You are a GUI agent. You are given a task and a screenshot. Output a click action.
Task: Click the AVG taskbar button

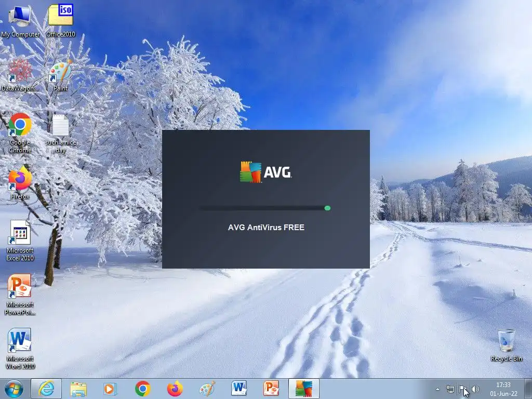[303, 389]
